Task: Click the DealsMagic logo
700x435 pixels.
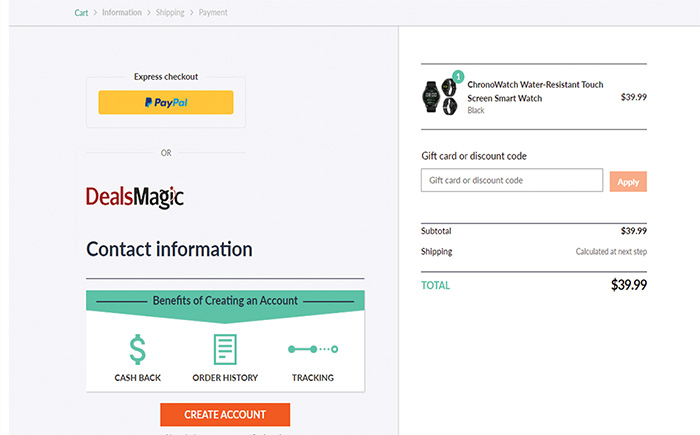Action: [135, 197]
